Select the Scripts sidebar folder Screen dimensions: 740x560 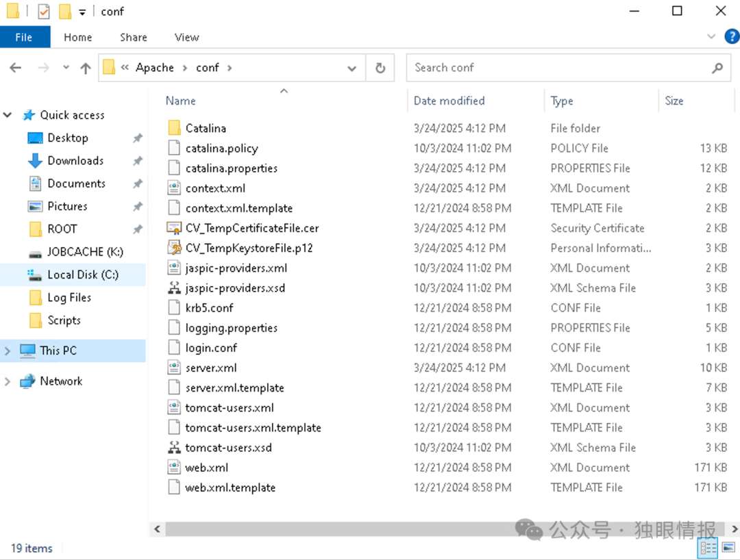64,320
